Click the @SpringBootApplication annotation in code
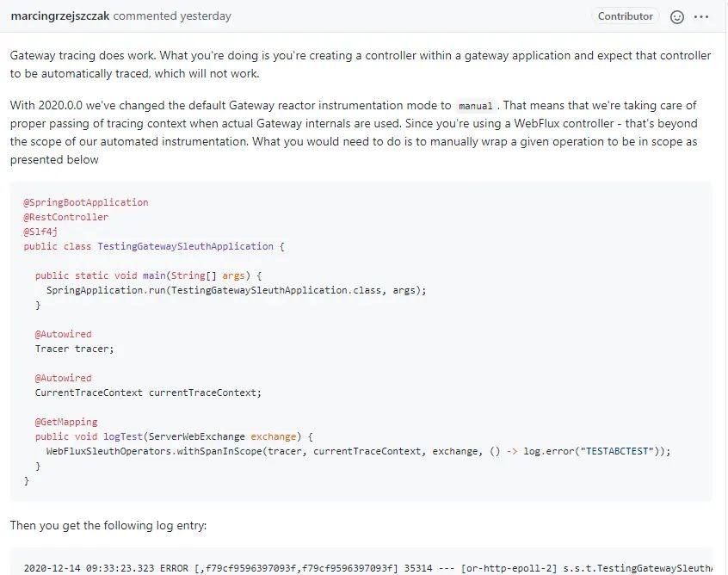The height and width of the screenshot is (575, 728). pos(85,202)
